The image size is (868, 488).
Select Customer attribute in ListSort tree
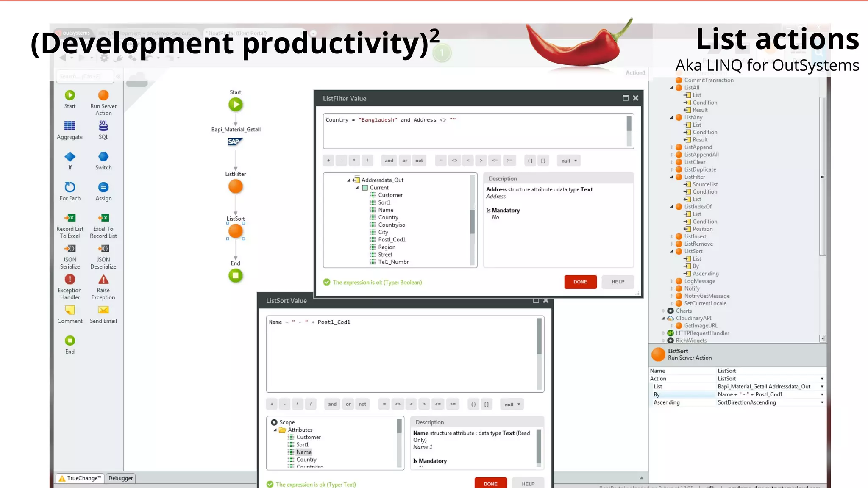tap(309, 437)
